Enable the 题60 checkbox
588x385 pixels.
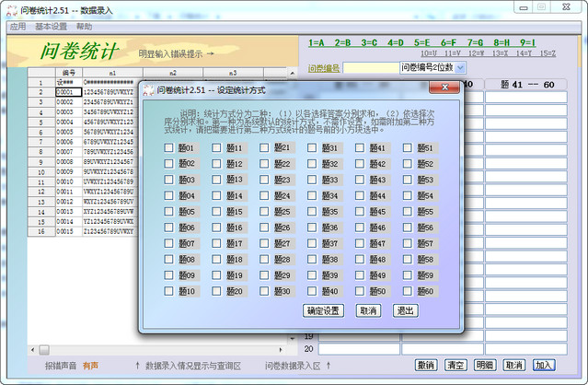point(408,291)
